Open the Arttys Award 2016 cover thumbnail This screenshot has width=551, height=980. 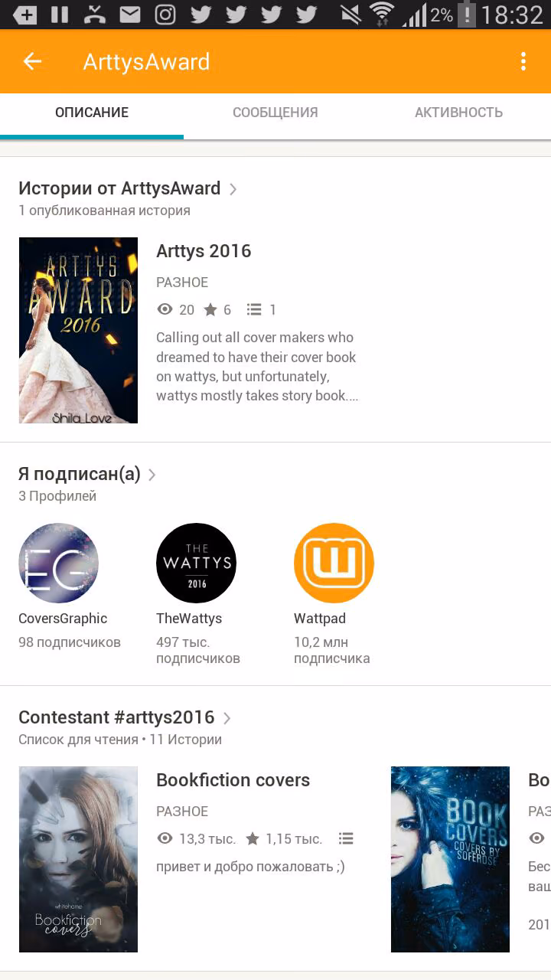78,330
